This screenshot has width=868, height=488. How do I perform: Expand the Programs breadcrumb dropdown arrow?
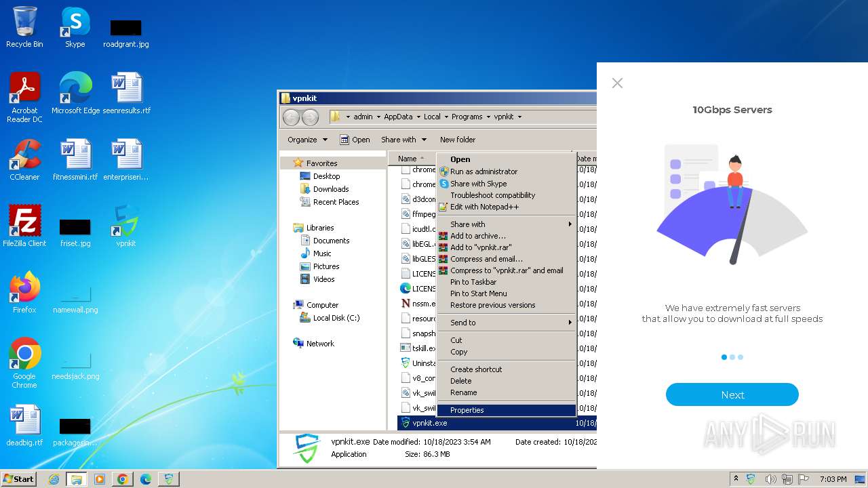(488, 117)
